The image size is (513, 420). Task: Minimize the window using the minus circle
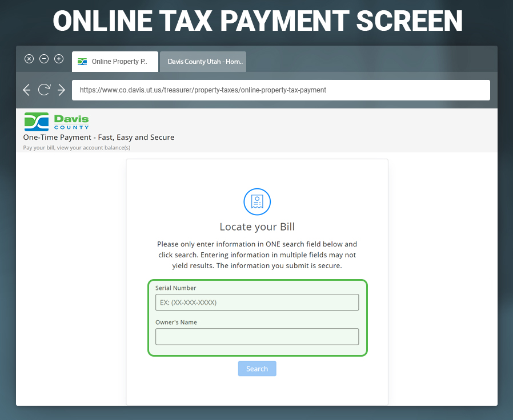point(44,59)
